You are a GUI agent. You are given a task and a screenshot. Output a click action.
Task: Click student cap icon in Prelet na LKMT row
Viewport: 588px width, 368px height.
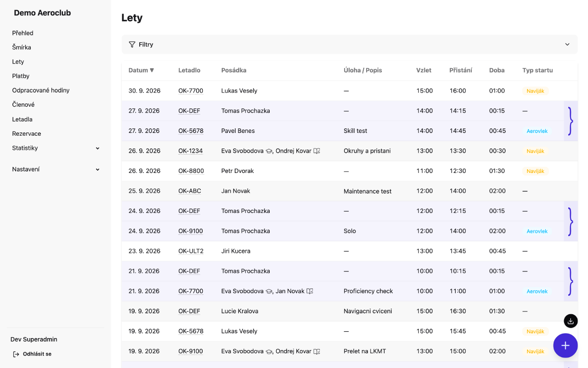click(269, 351)
